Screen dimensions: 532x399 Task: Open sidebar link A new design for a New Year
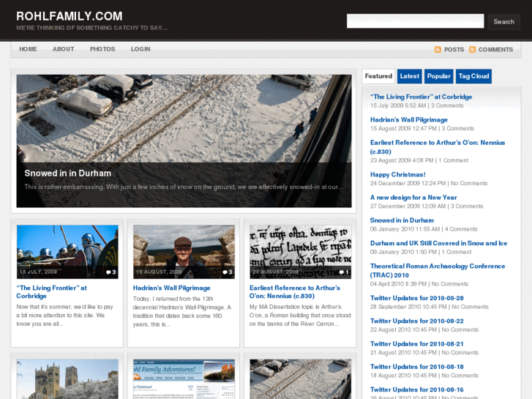click(413, 197)
